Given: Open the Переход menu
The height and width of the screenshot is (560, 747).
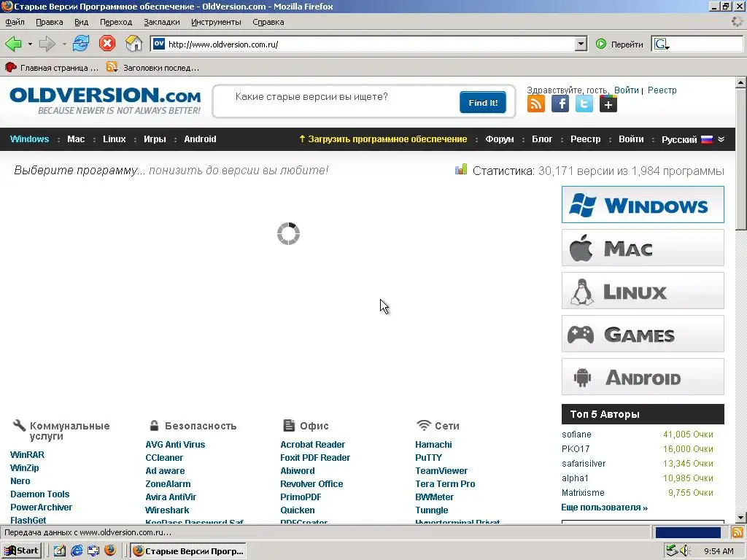Looking at the screenshot, I should tap(116, 22).
